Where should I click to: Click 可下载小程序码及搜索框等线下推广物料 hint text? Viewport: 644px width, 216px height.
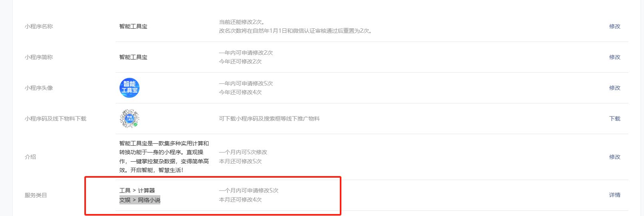[269, 119]
